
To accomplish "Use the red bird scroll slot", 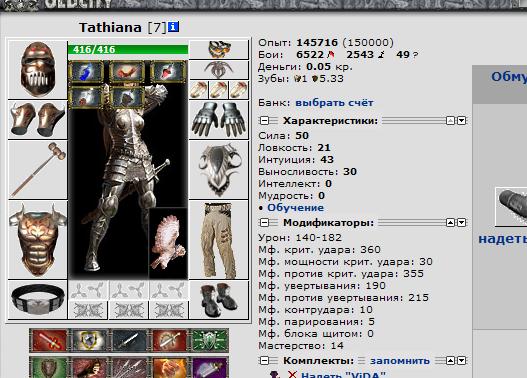I will point(127,72).
